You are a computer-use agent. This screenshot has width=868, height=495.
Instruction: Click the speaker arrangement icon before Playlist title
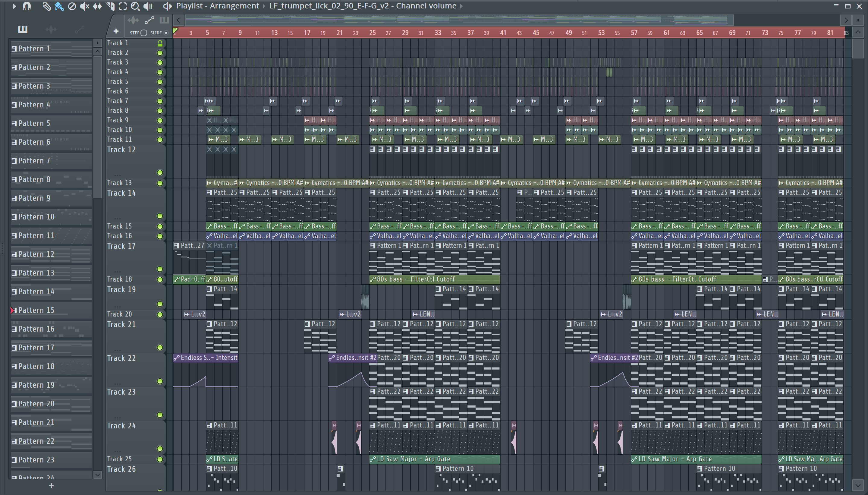click(167, 6)
